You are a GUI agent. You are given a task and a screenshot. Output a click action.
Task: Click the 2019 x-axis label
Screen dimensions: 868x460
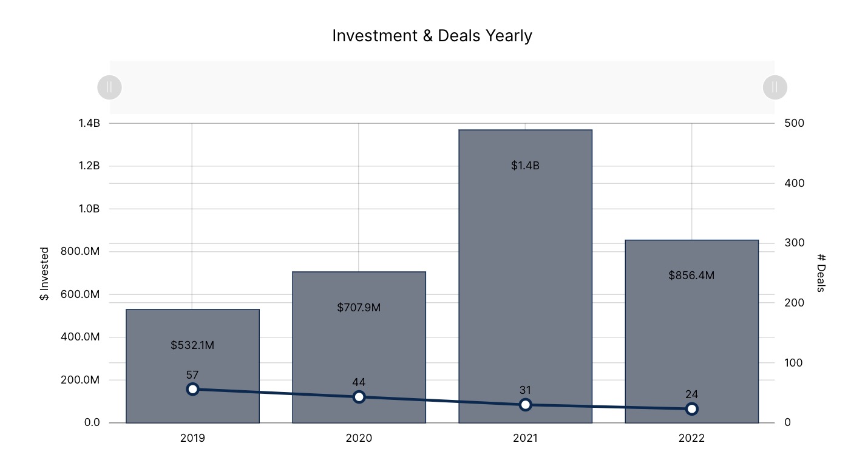[192, 438]
